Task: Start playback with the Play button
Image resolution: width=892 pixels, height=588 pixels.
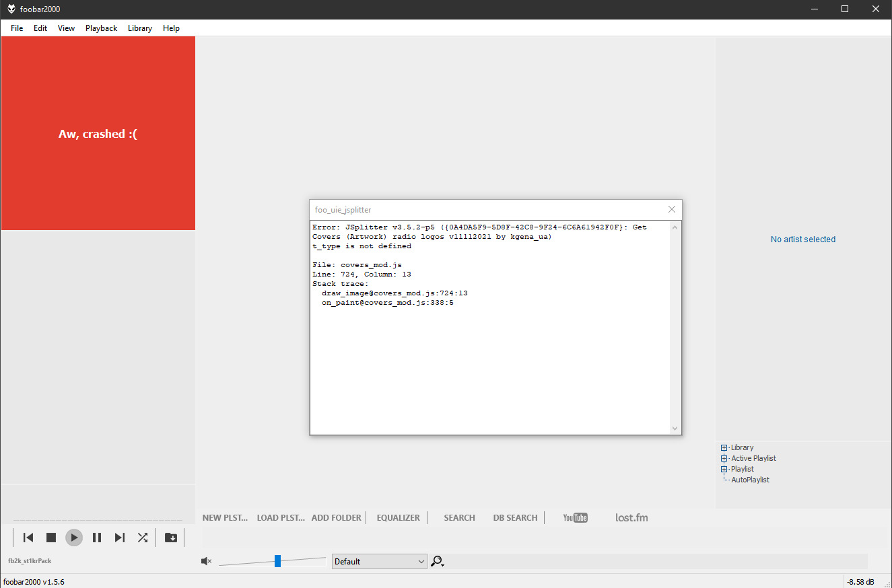Action: click(74, 538)
